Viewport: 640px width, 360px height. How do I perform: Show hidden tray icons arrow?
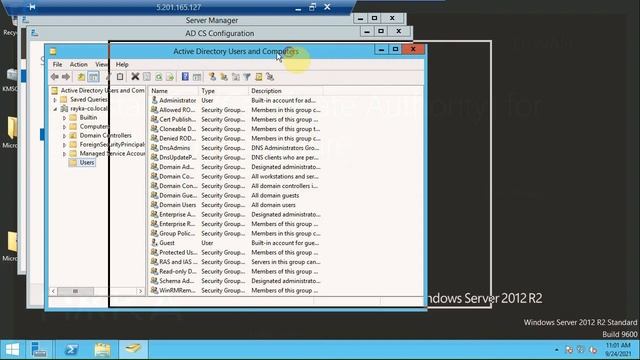tap(556, 350)
